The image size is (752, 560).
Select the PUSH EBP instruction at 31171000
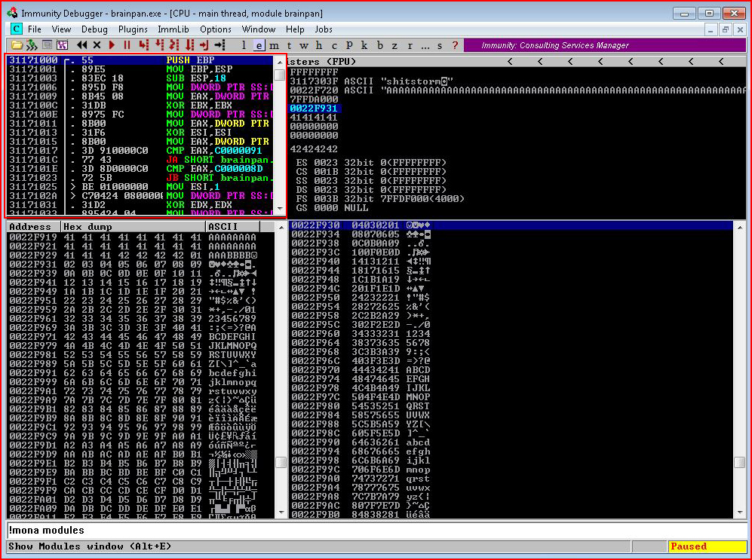140,60
